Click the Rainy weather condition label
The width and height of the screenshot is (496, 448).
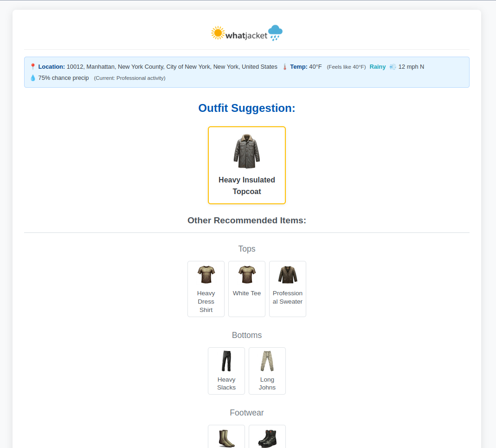[x=377, y=66]
